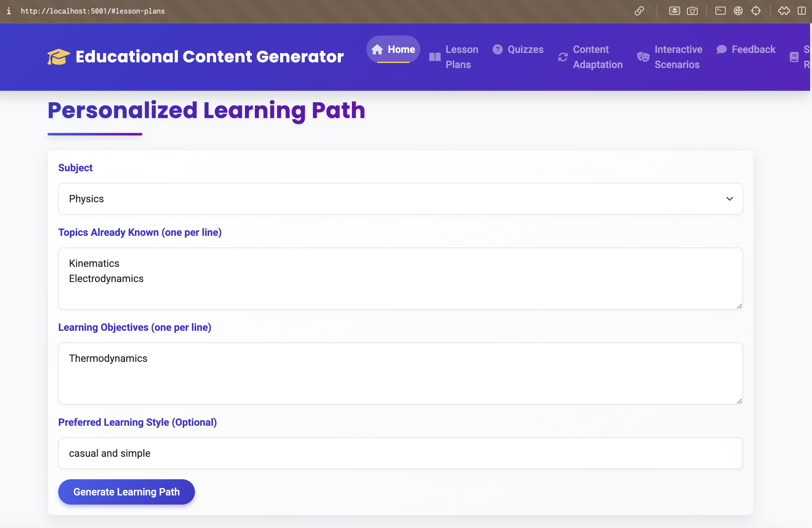
Task: Click the image capture flower icon
Action: click(x=674, y=11)
